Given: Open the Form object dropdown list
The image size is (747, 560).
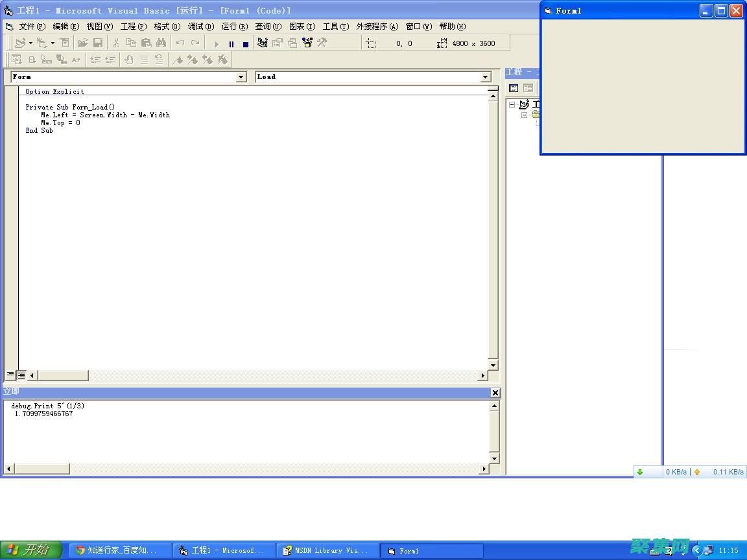Looking at the screenshot, I should tap(241, 77).
